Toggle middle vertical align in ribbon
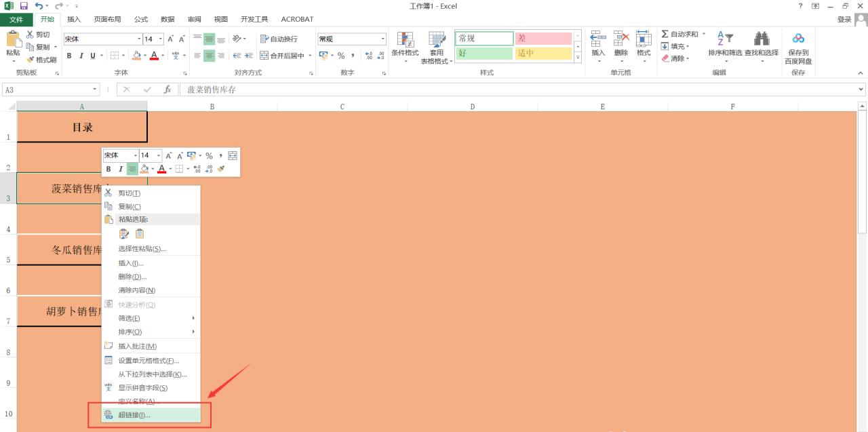Image resolution: width=868 pixels, height=432 pixels. pyautogui.click(x=210, y=39)
